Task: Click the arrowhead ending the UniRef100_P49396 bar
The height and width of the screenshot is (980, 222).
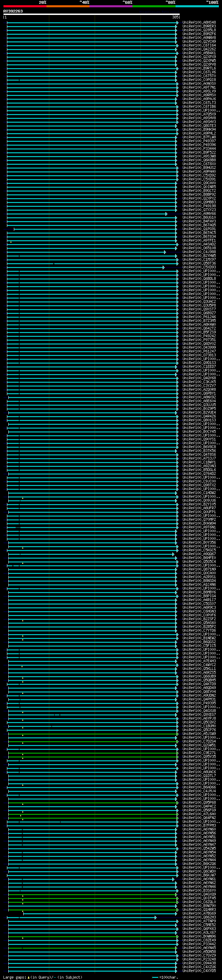Action: click(x=176, y=145)
